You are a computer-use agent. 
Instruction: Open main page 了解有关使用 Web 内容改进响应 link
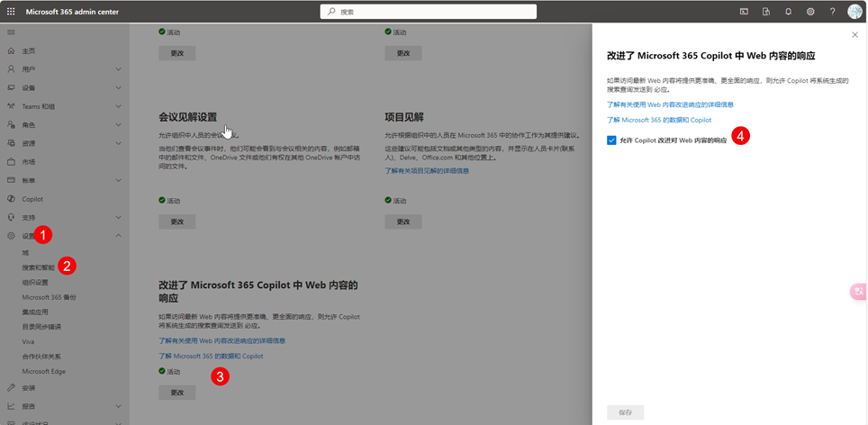coord(222,341)
